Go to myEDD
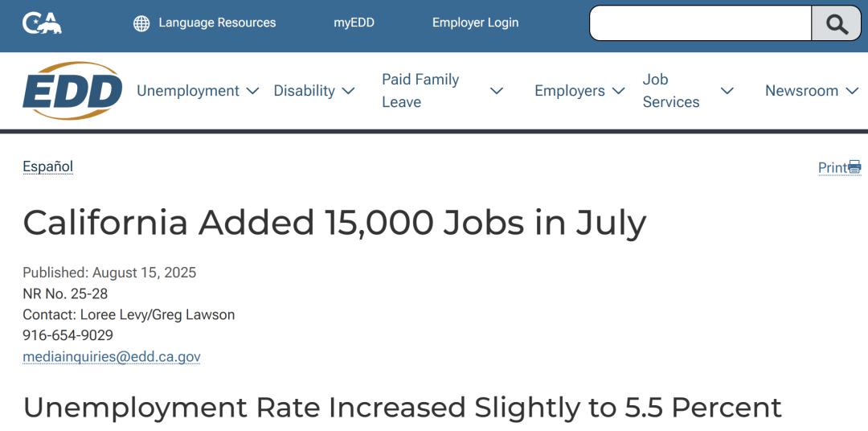The image size is (868, 431). click(354, 23)
